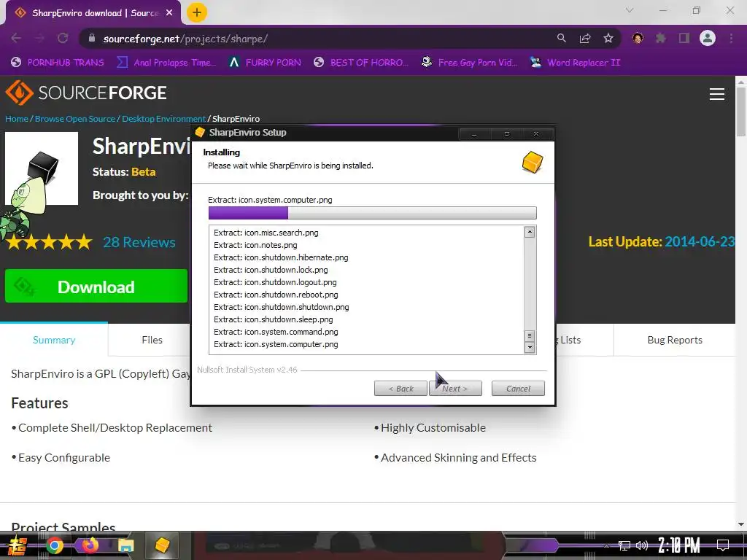This screenshot has height=560, width=747.
Task: Open File Explorer from the taskbar
Action: tap(125, 545)
